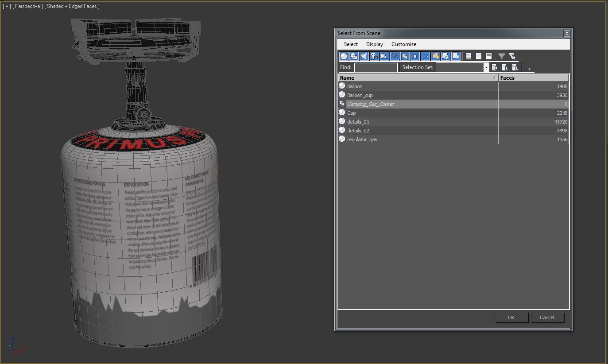Screen dimensions: 608x364
Task: Open the Display menu
Action: (x=375, y=44)
